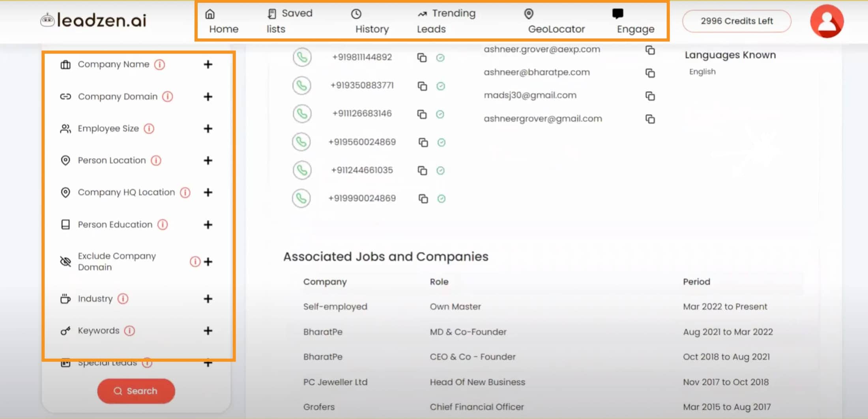The image size is (868, 419).
Task: Copy email ashneer.grover@aexp.com
Action: click(650, 50)
